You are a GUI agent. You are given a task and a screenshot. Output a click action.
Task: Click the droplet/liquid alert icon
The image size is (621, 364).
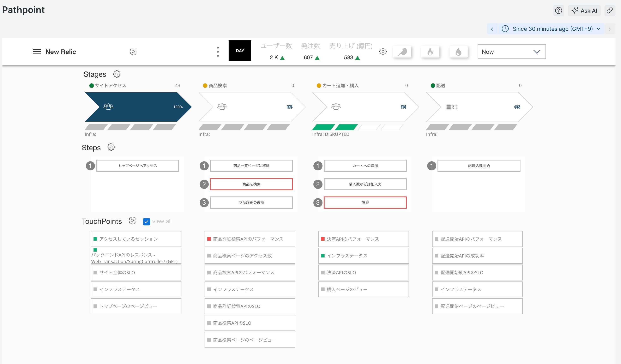(x=458, y=51)
